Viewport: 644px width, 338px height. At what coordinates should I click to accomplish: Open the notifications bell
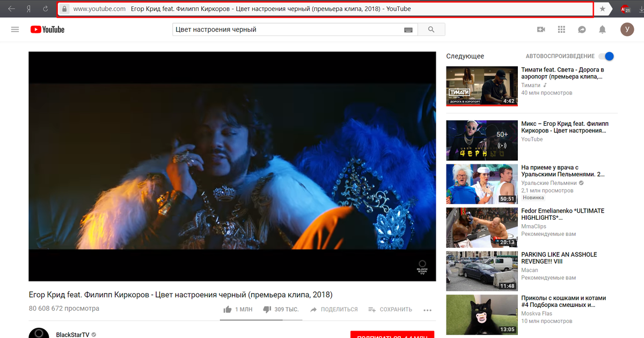point(603,30)
